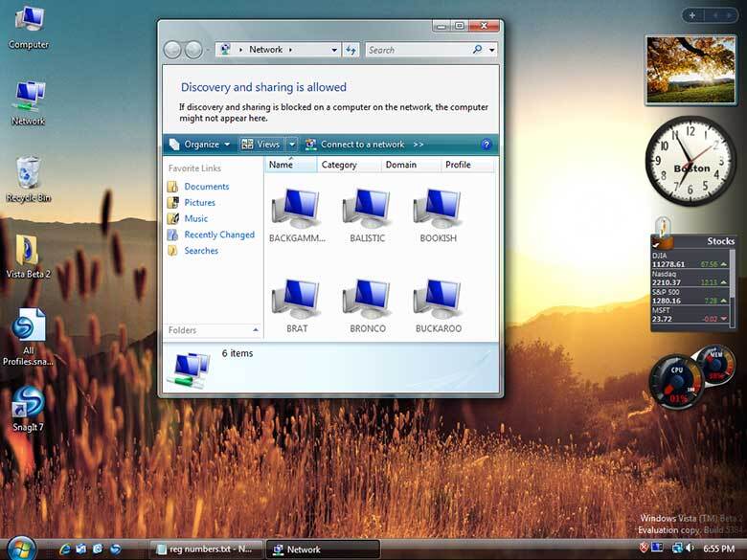Click the Views toolbar button
The image size is (747, 560).
pyautogui.click(x=261, y=145)
